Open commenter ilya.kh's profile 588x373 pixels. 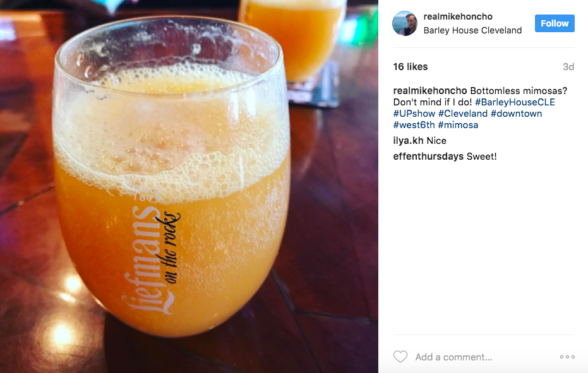[408, 141]
